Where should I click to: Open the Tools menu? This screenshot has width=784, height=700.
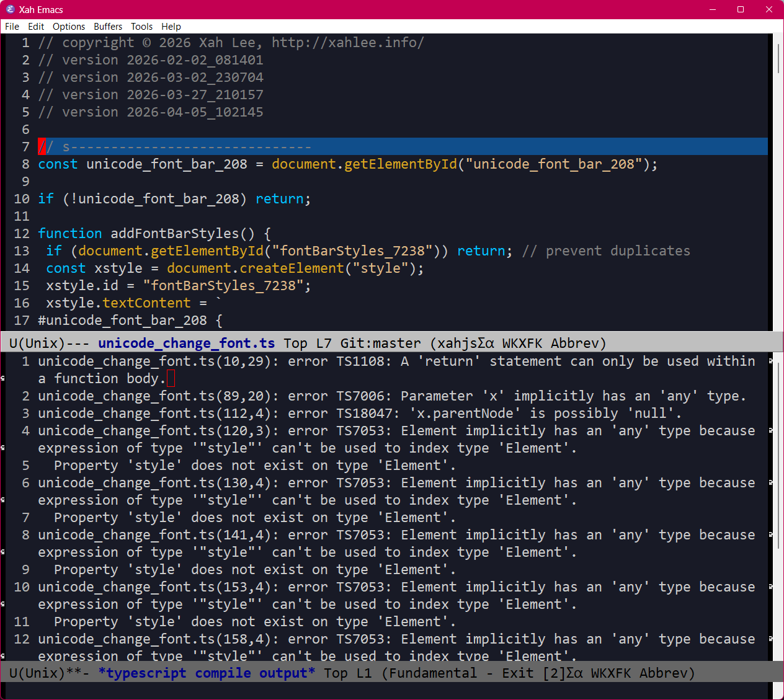click(x=141, y=27)
